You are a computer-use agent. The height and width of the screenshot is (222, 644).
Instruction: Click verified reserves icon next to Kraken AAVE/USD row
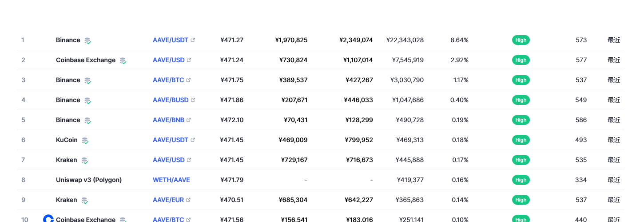coord(84,160)
